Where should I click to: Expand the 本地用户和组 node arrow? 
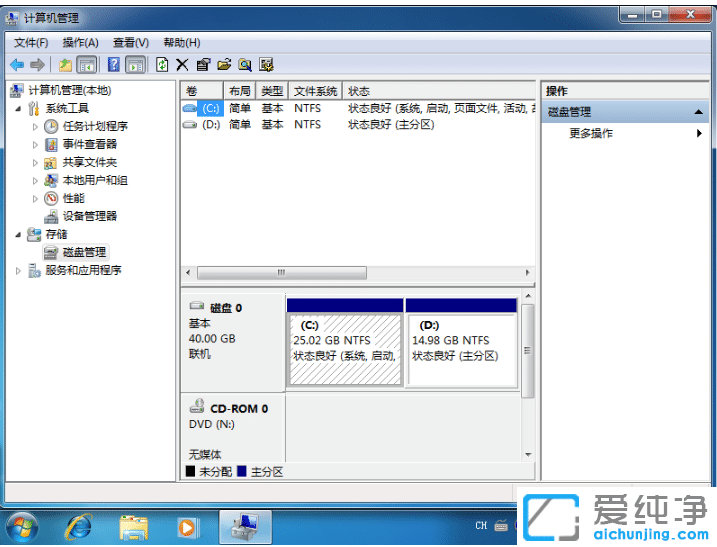[x=35, y=181]
